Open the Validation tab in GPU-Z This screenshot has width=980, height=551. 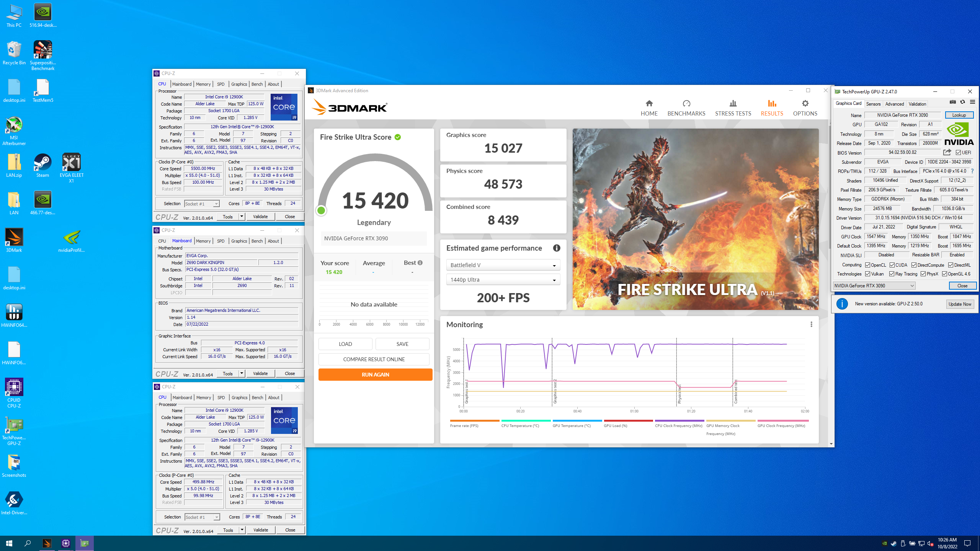(918, 104)
